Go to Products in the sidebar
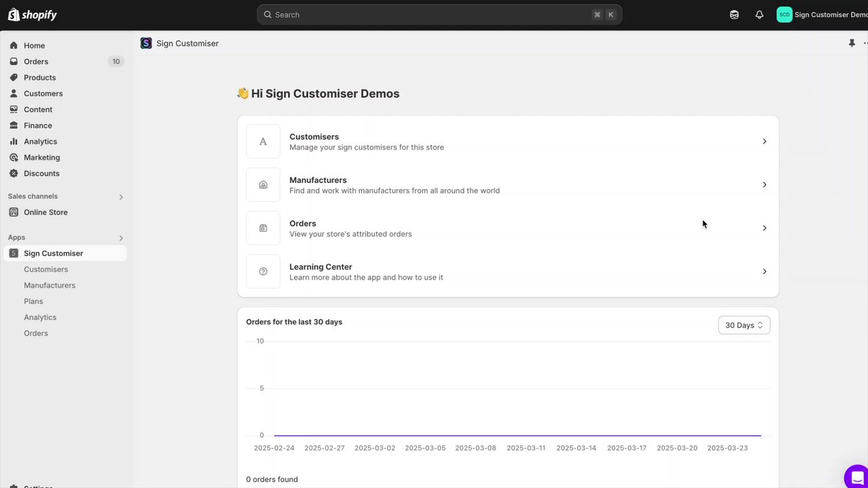Screen dimensions: 868x488 tap(39, 78)
